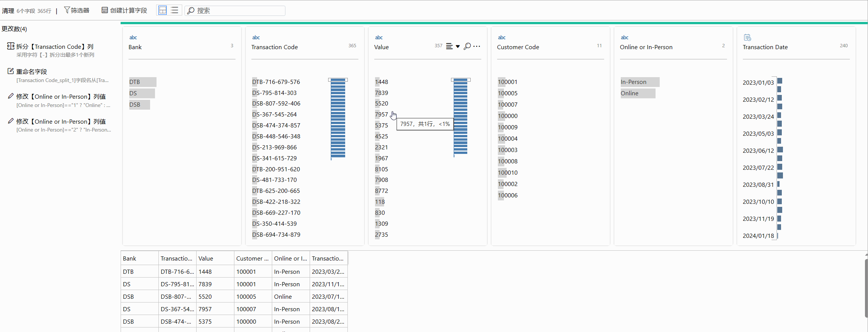The image size is (868, 332).
Task: Select the DSB value in Bank field
Action: (139, 105)
